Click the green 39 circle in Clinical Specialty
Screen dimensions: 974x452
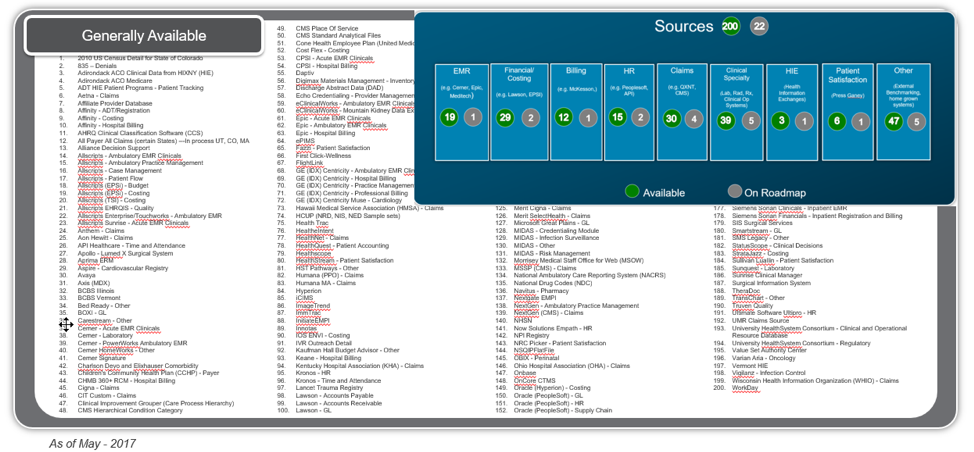click(725, 120)
